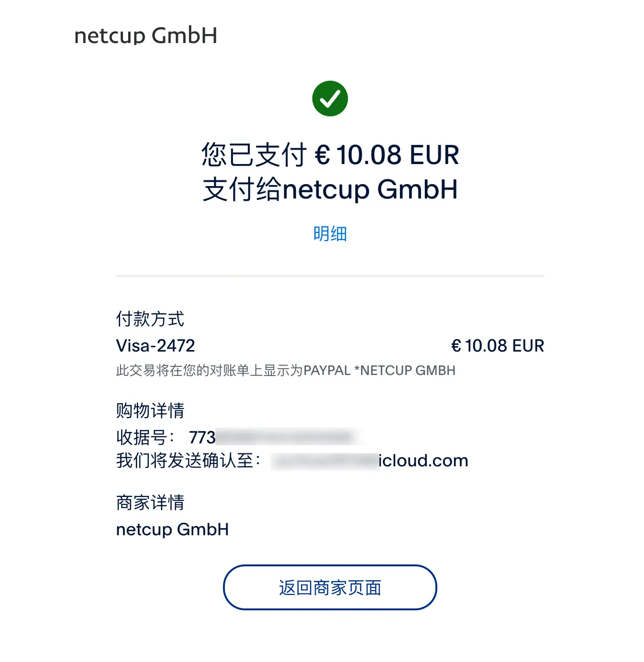
Task: Click the 商家详情 section label
Action: point(150,502)
